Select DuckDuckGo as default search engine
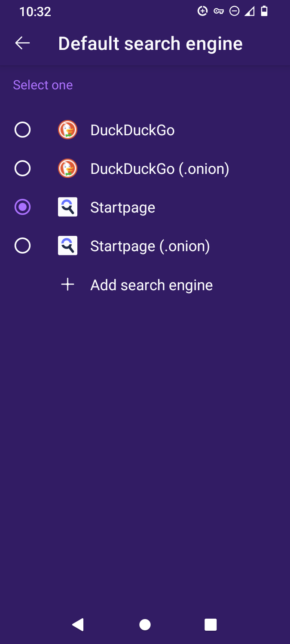The width and height of the screenshot is (290, 644). (x=22, y=130)
